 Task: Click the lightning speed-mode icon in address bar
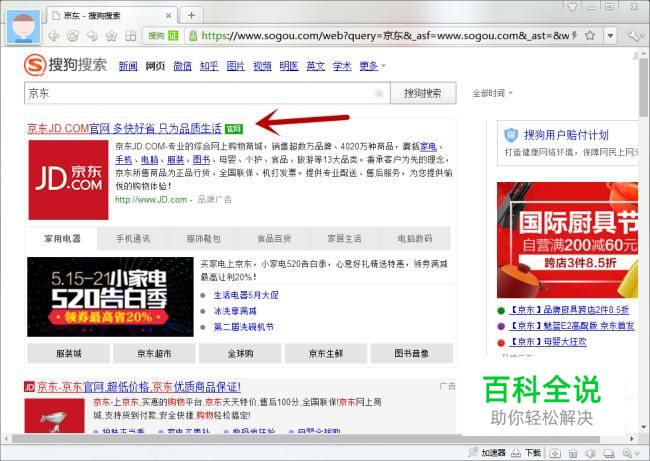click(575, 36)
